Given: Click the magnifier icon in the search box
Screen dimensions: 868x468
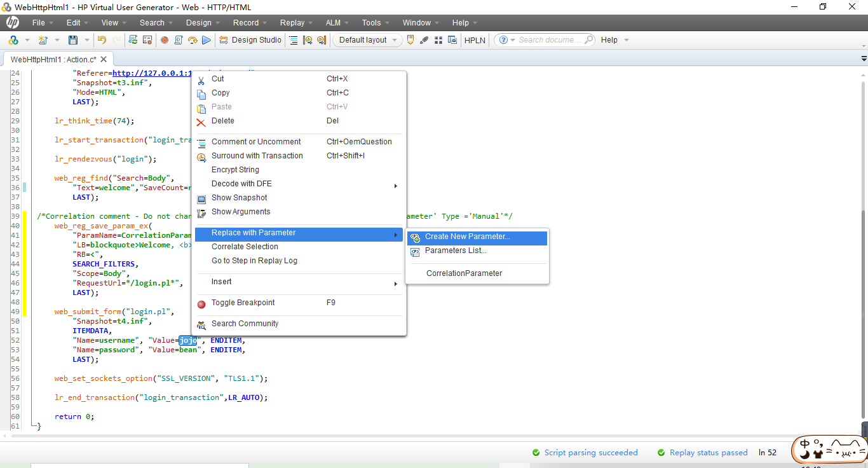Looking at the screenshot, I should [x=588, y=40].
